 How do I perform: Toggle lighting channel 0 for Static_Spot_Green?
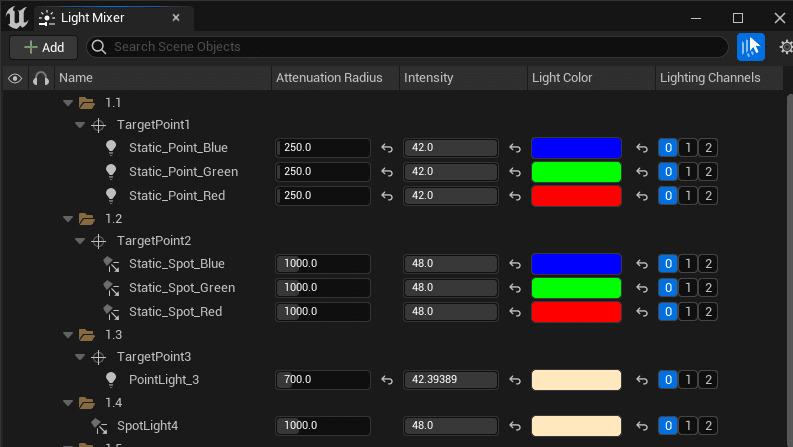668,287
